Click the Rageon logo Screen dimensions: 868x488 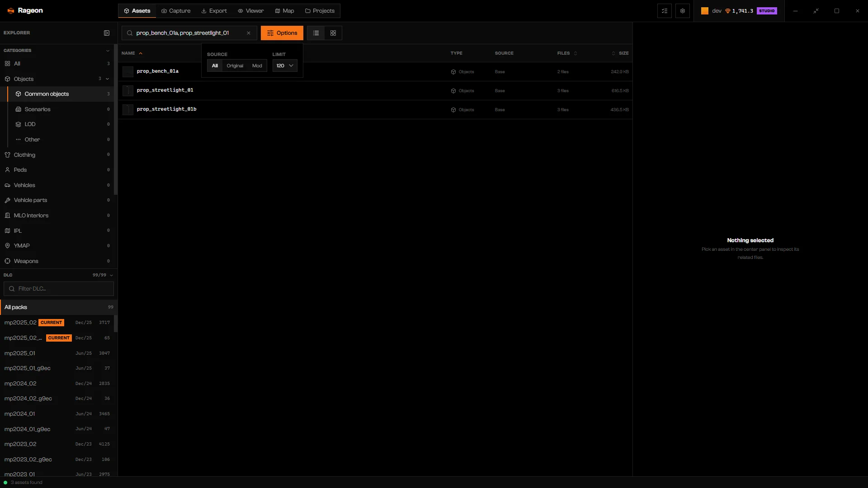coord(25,10)
